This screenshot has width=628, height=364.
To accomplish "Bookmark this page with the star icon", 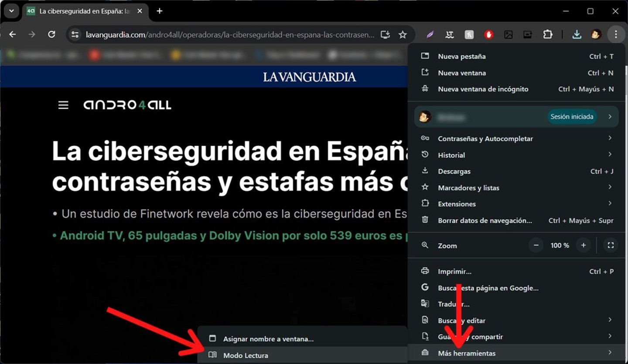I will [403, 34].
